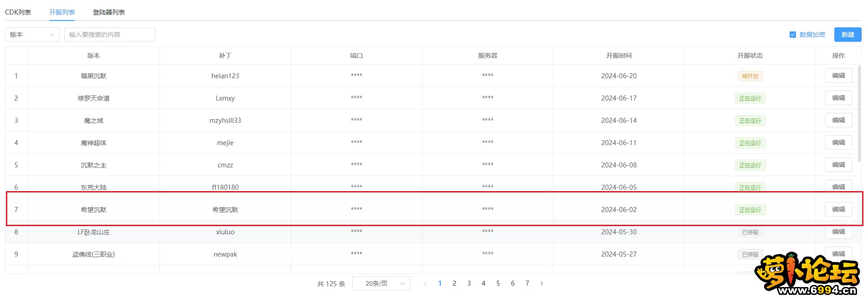Open the 版本 search field dropdown
The height and width of the screenshot is (298, 868).
pos(32,35)
